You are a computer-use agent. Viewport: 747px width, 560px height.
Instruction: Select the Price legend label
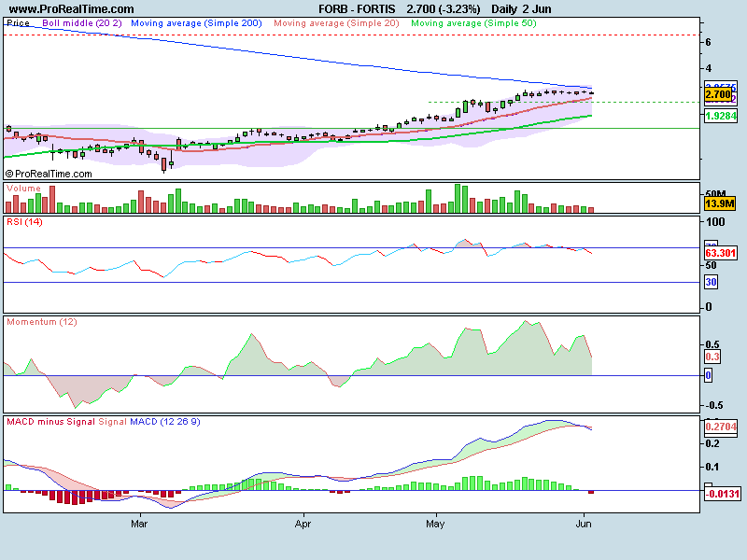coord(18,22)
